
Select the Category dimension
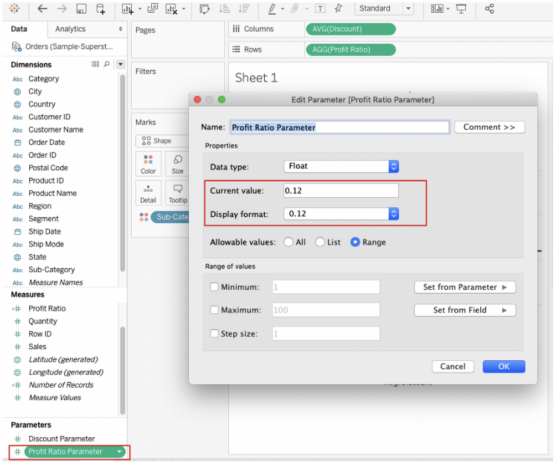tap(44, 79)
